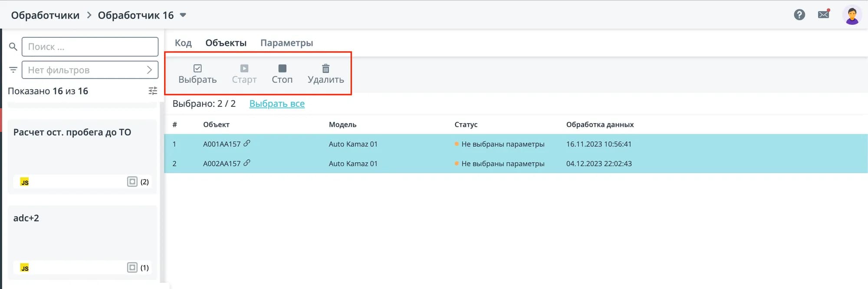Click objects icon on adc+2 card
This screenshot has height=289, width=868.
132,267
